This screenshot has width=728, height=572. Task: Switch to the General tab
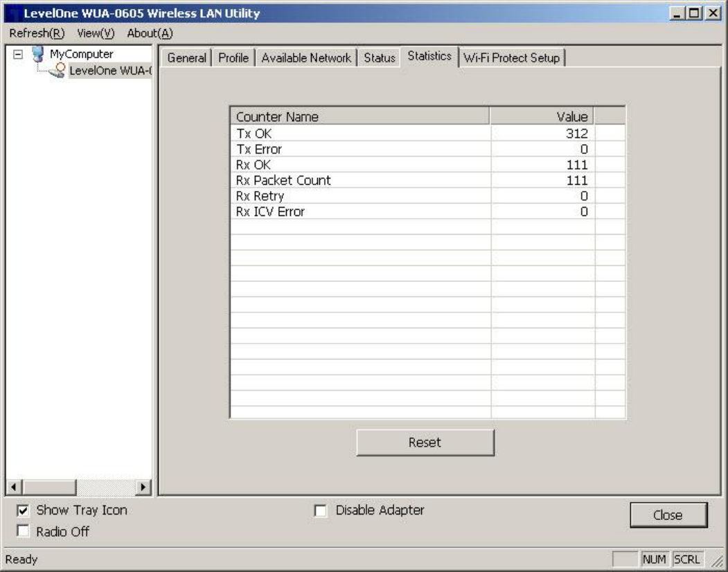coord(186,58)
